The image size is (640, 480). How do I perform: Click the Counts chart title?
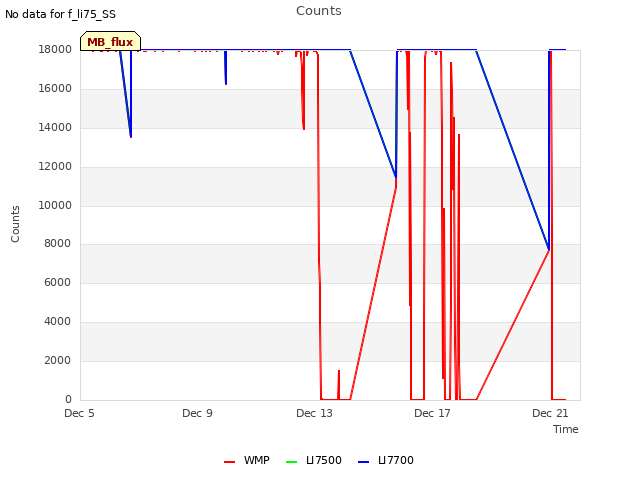click(x=319, y=11)
